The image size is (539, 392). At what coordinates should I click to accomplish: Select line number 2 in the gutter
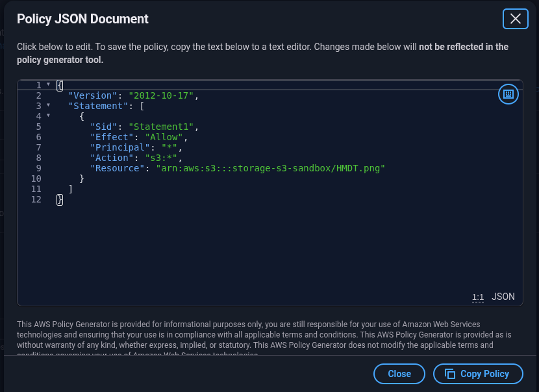click(x=38, y=95)
